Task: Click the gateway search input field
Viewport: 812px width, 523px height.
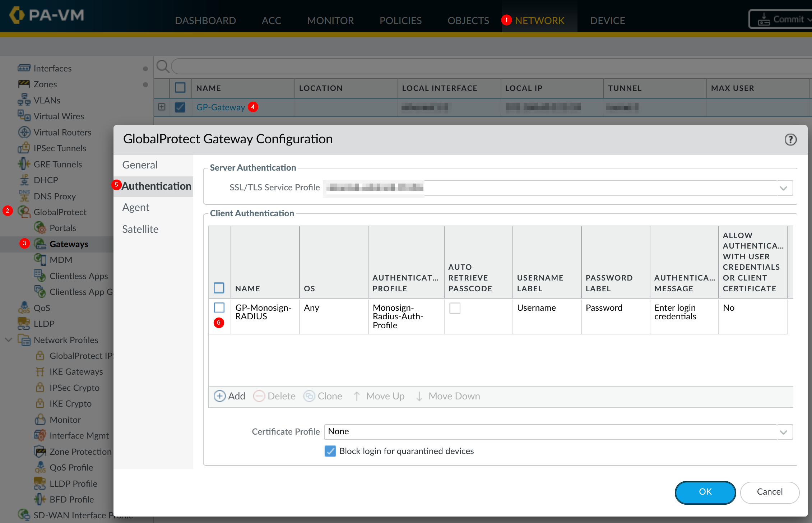Action: [x=467, y=66]
